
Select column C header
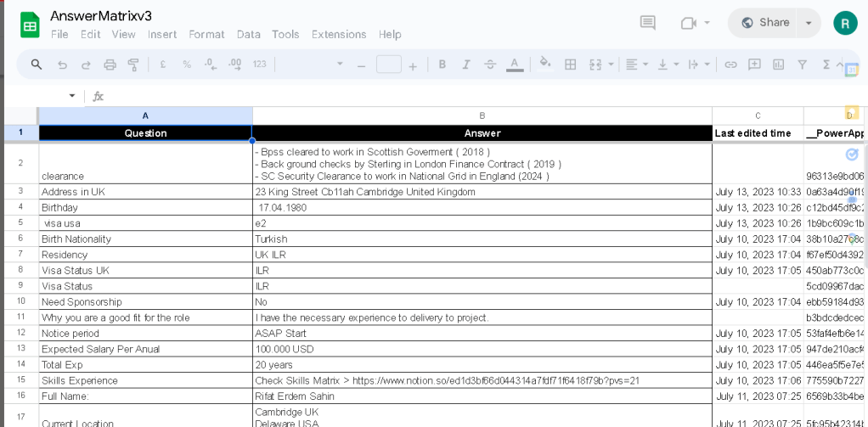click(758, 115)
